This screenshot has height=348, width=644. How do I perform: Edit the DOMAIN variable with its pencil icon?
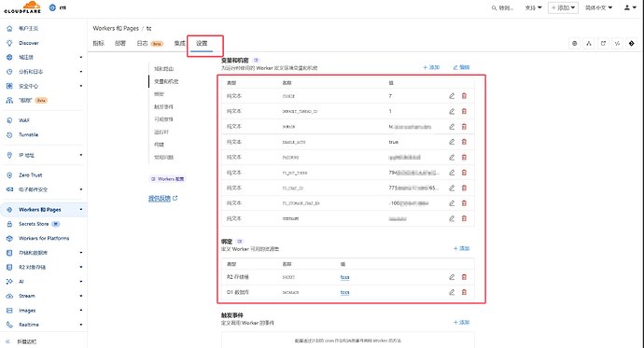(452, 127)
